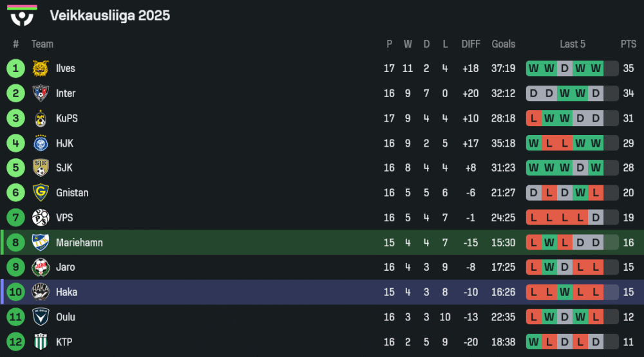Click the Inter team crest
The height and width of the screenshot is (357, 644).
pos(41,93)
